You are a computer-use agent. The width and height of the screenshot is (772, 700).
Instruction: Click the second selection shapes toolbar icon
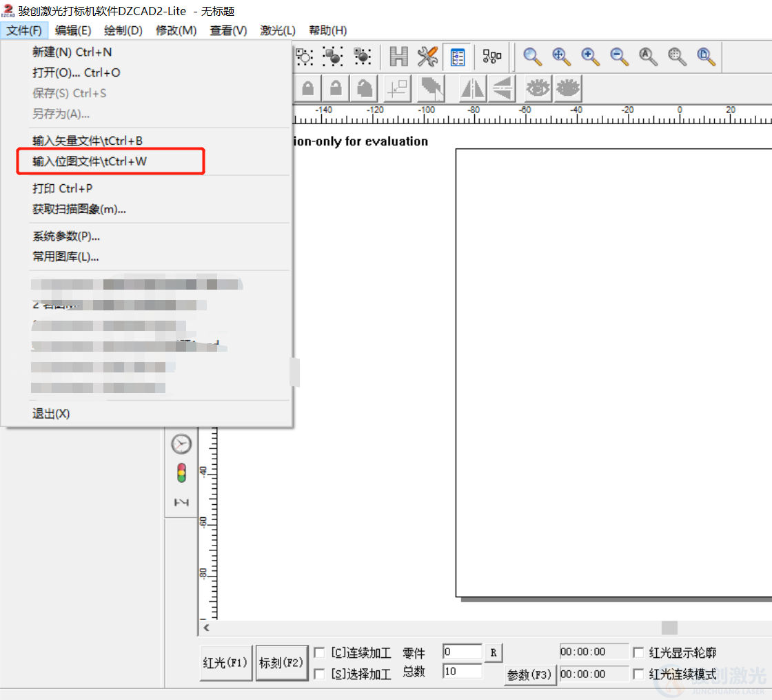pyautogui.click(x=333, y=57)
